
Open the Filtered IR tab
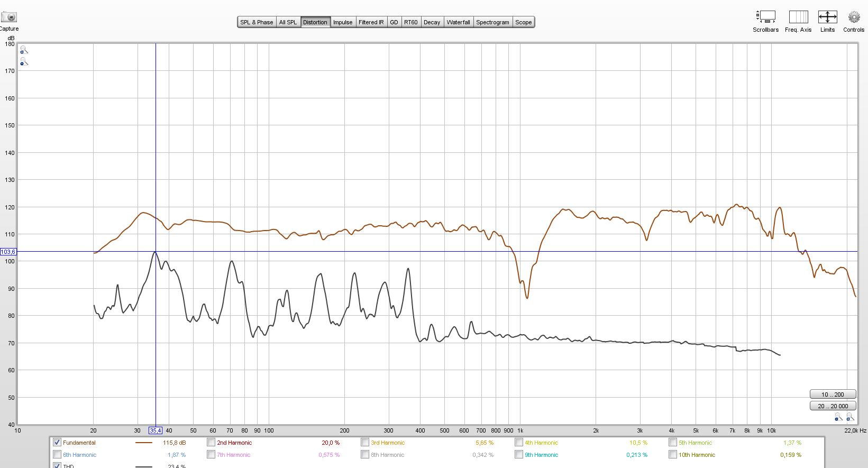[371, 22]
